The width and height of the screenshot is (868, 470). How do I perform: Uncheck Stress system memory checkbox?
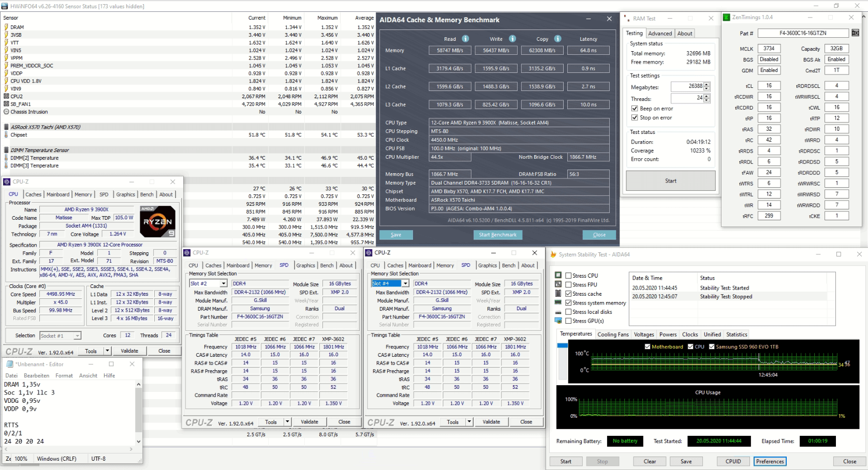pyautogui.click(x=568, y=303)
